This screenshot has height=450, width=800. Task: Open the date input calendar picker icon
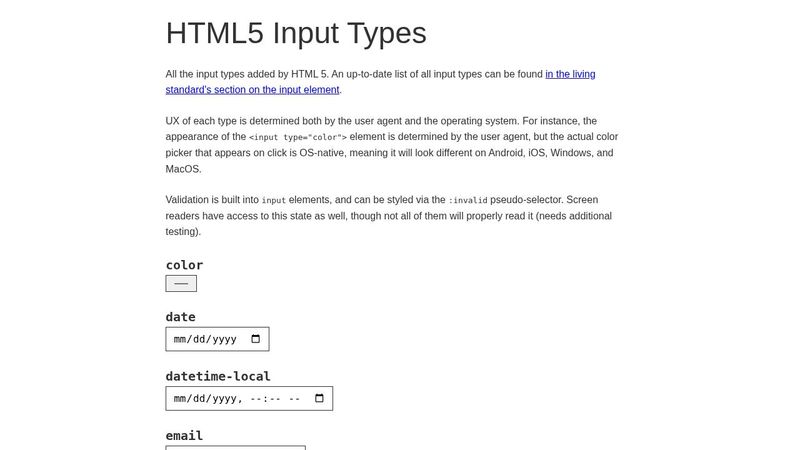coord(255,339)
